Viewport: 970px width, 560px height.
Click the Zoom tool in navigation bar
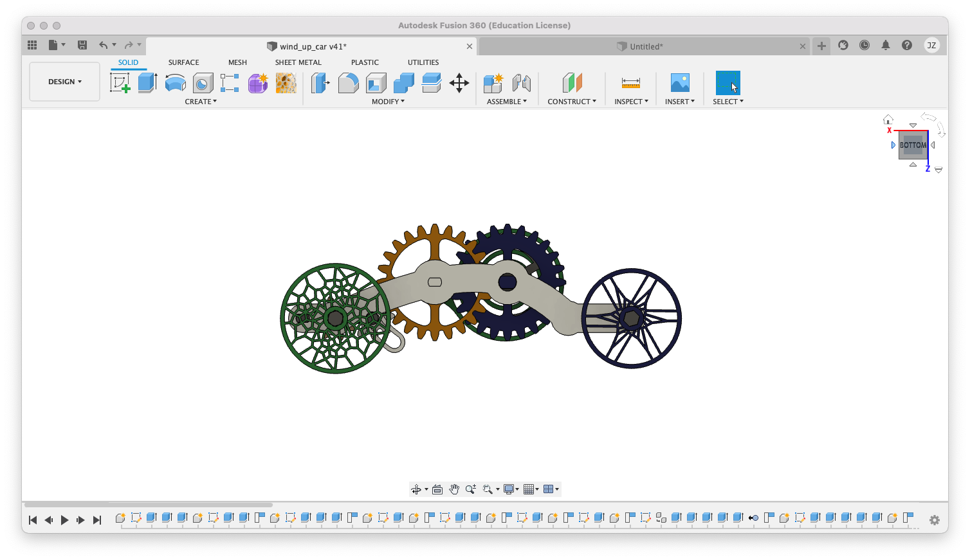(471, 489)
